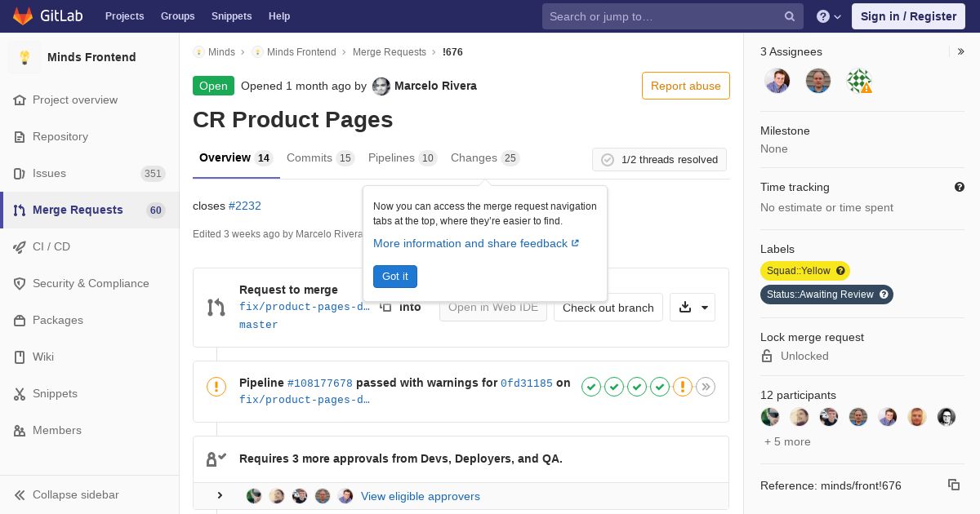
Task: Click the search magnifier icon
Action: [789, 16]
